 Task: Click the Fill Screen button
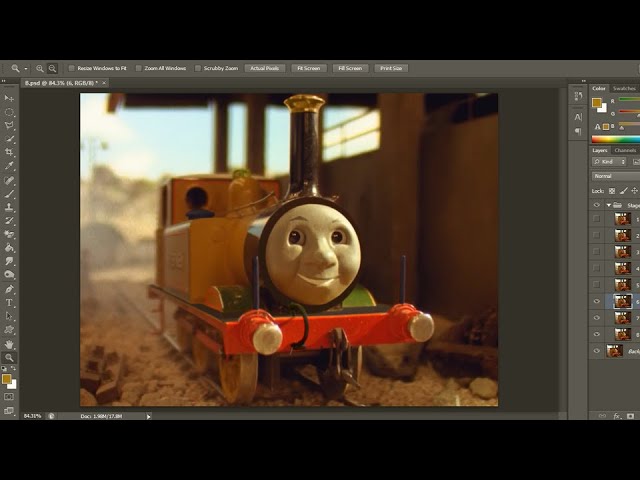point(350,68)
